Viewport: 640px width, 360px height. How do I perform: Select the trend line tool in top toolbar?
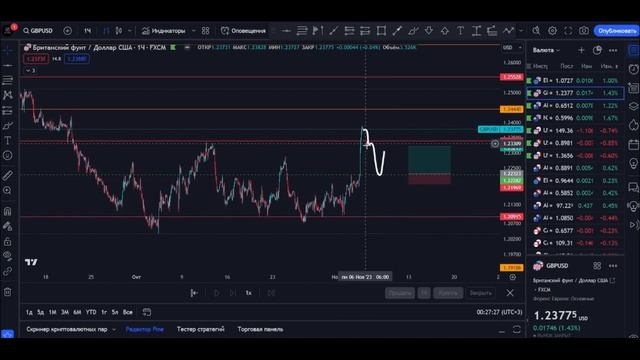point(333,31)
